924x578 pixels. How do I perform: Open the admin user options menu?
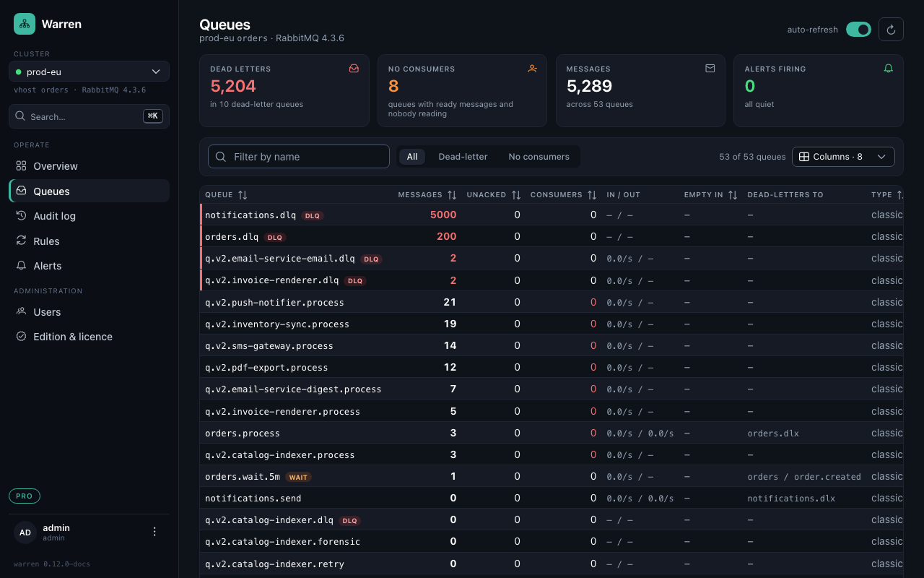tap(154, 532)
